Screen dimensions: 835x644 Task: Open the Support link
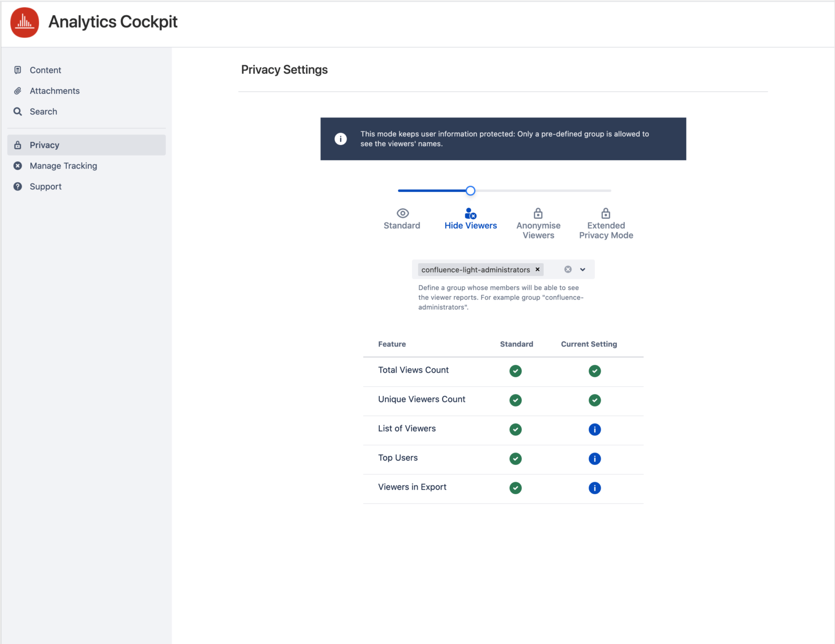coord(45,186)
